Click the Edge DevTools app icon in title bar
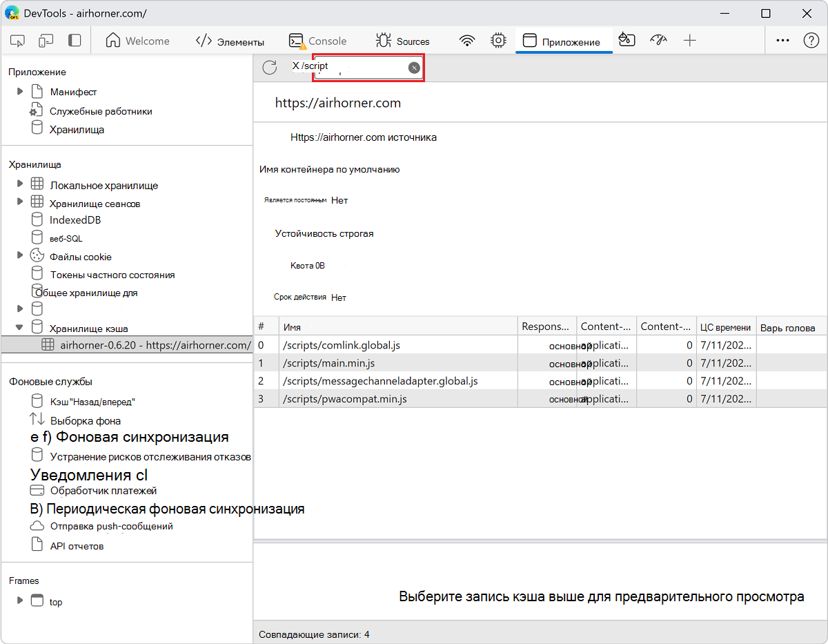The height and width of the screenshot is (644, 828). pos(12,13)
